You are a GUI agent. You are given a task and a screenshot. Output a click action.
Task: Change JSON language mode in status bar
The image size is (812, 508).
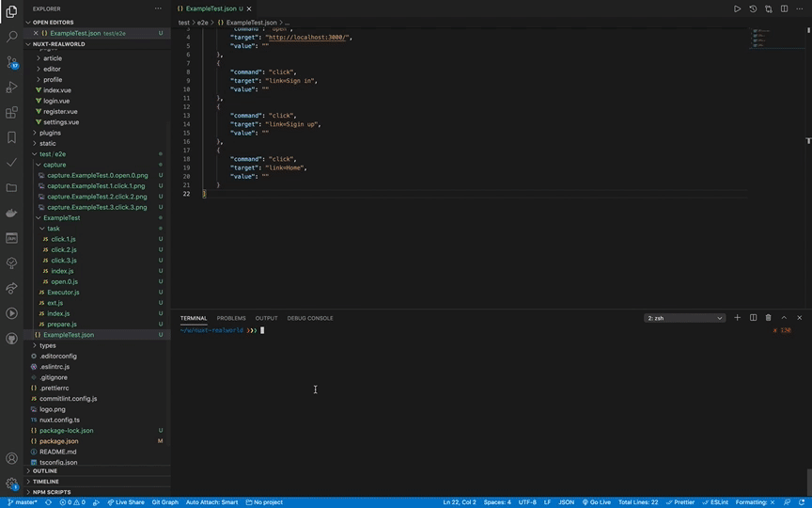click(566, 502)
